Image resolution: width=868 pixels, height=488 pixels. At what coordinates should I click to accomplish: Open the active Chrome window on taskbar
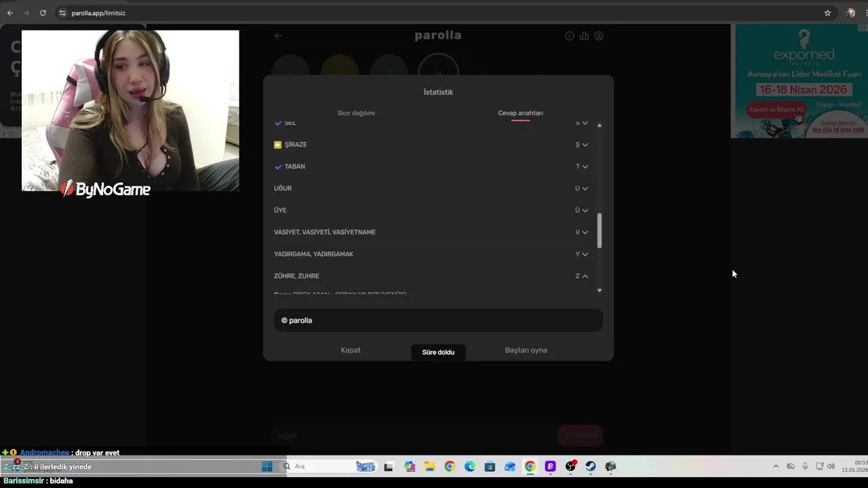pyautogui.click(x=530, y=466)
